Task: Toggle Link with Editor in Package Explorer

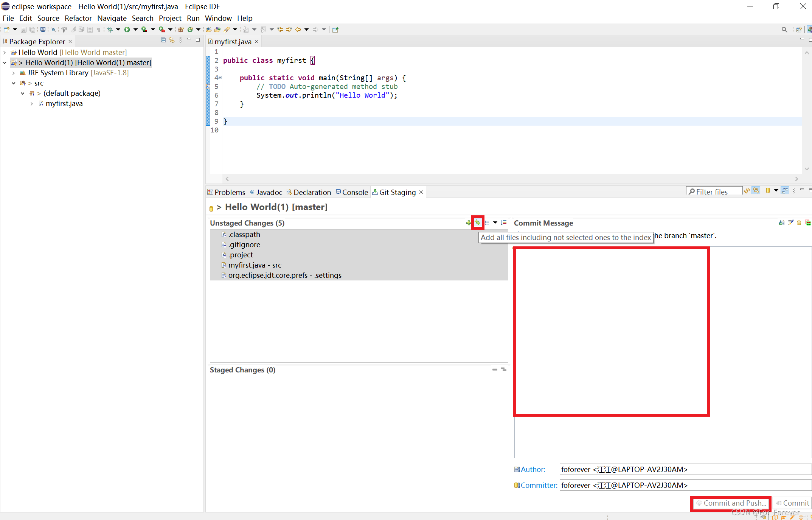Action: pyautogui.click(x=172, y=40)
